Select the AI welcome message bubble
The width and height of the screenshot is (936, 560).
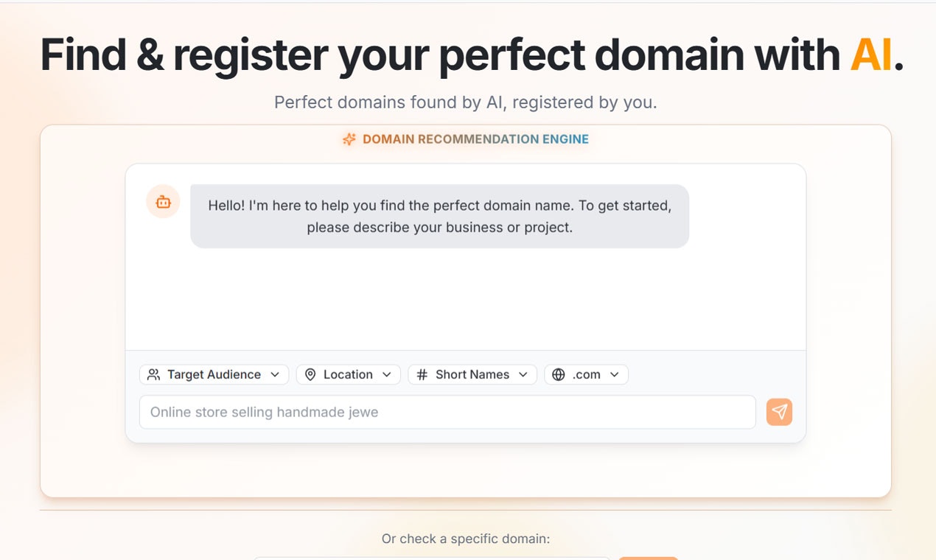439,216
